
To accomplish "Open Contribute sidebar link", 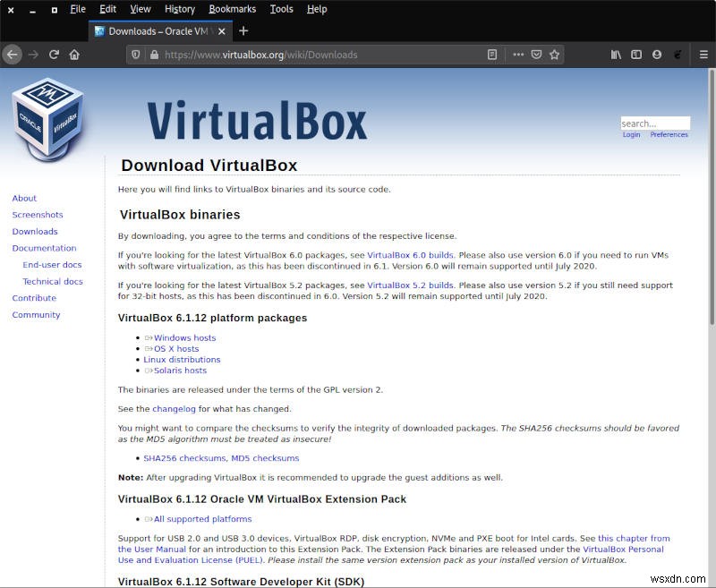I will pos(34,298).
